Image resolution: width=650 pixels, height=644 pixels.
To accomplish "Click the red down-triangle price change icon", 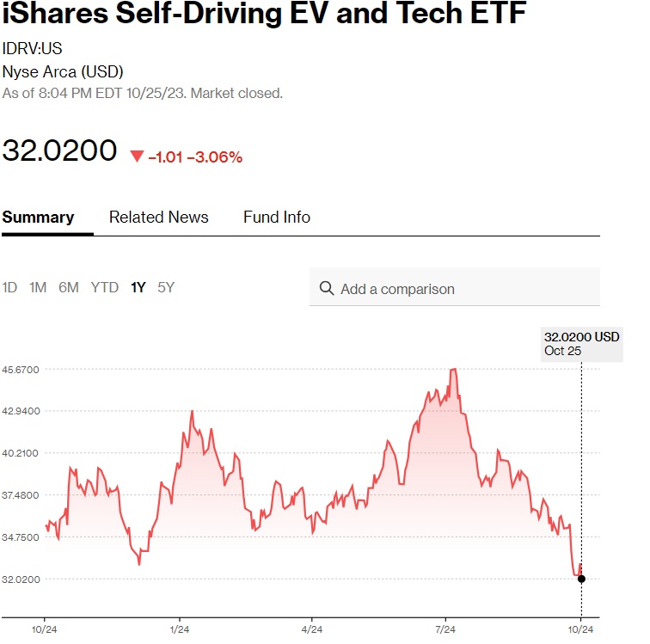I will click(x=138, y=156).
